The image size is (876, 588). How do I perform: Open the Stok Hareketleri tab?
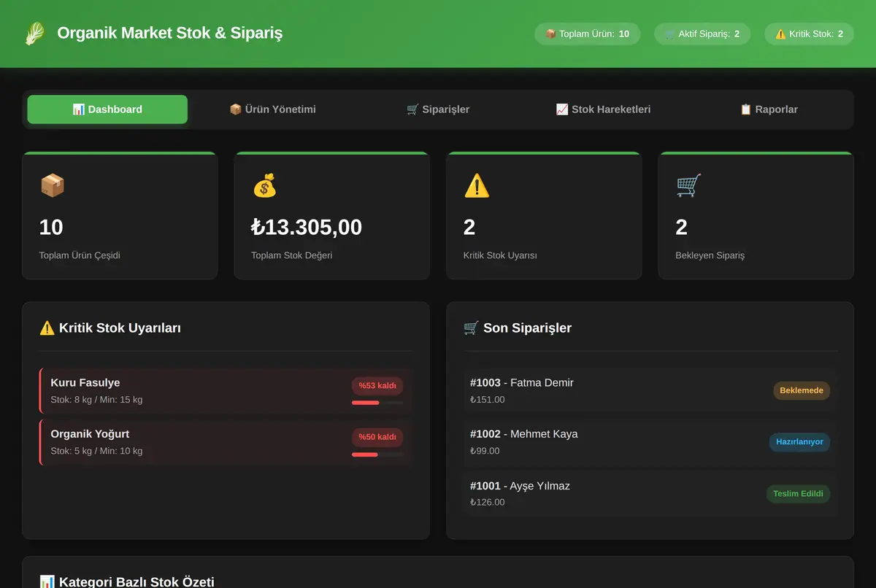(x=603, y=109)
